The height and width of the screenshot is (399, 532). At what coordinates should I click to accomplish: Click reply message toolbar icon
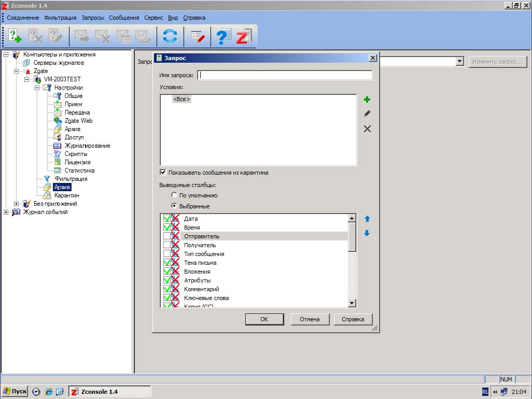click(143, 36)
